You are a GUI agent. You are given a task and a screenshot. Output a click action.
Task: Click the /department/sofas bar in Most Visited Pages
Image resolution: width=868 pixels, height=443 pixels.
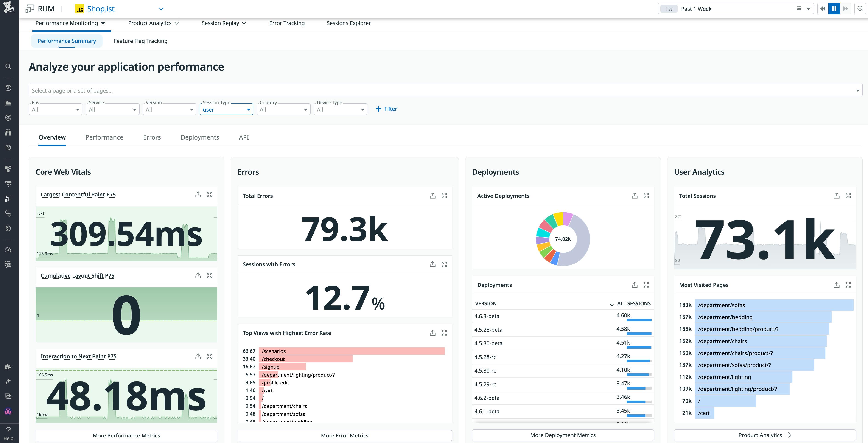tap(774, 305)
